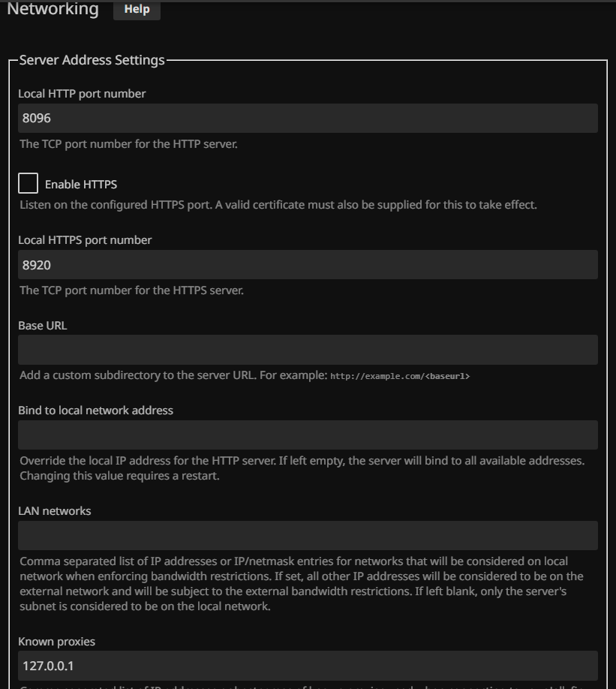Click the 'Known proxies' label

pyautogui.click(x=57, y=642)
